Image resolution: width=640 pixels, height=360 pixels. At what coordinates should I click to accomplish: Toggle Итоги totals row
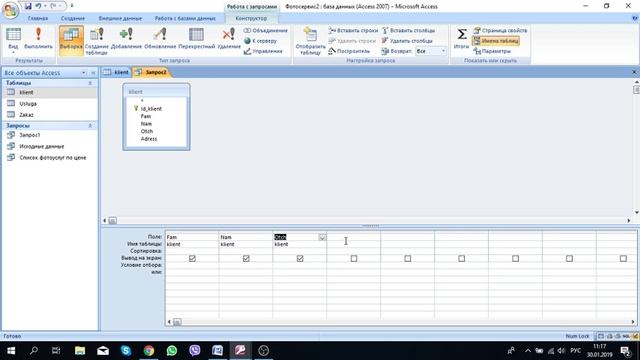462,38
